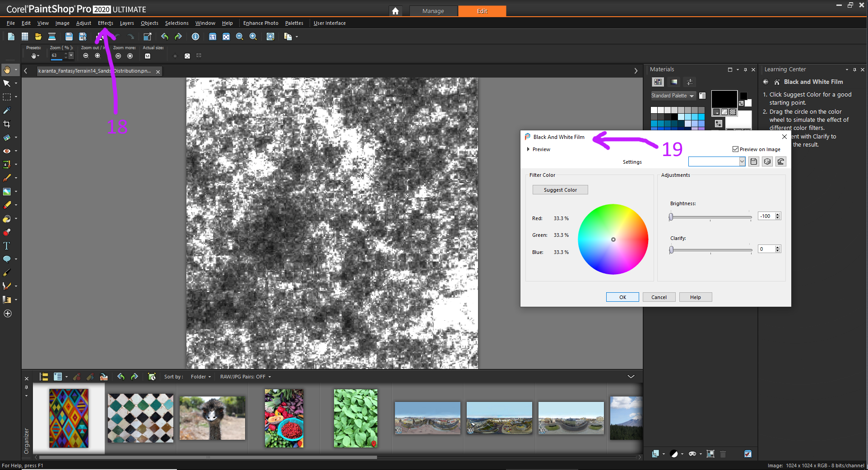Open the Adjust menu
The image size is (868, 470).
(84, 23)
